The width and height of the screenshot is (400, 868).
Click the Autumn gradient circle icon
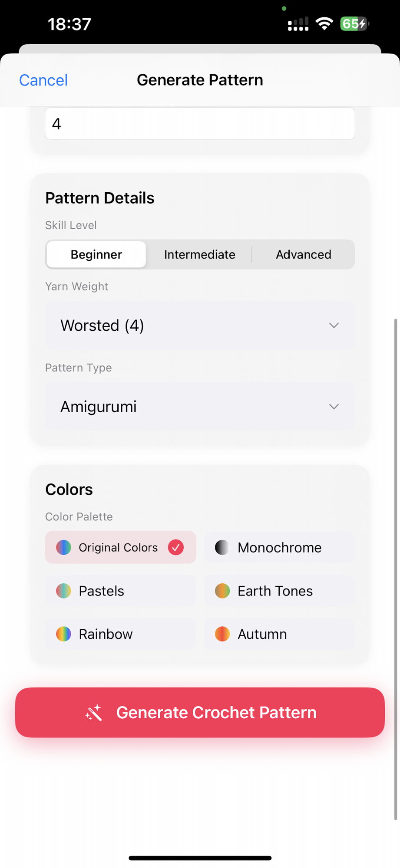click(222, 634)
